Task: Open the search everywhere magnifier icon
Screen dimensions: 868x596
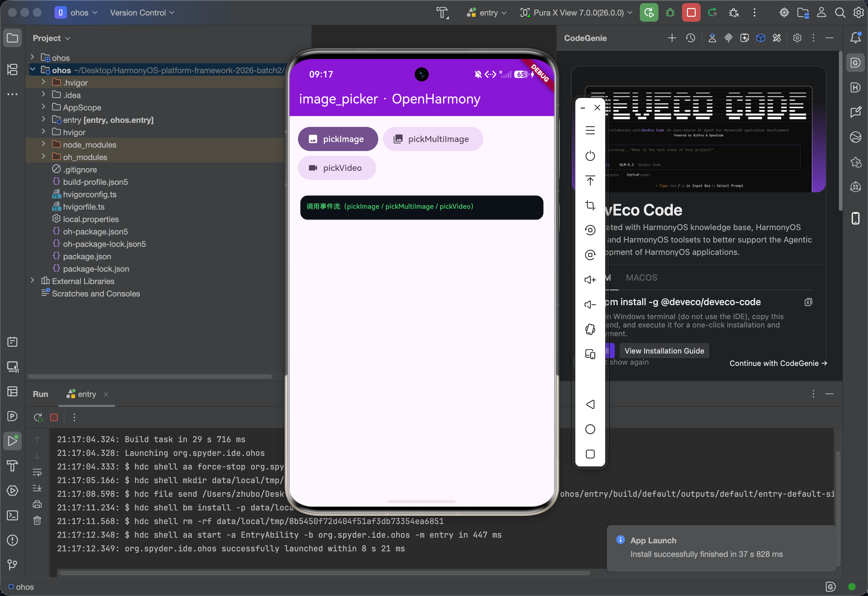Action: point(840,13)
